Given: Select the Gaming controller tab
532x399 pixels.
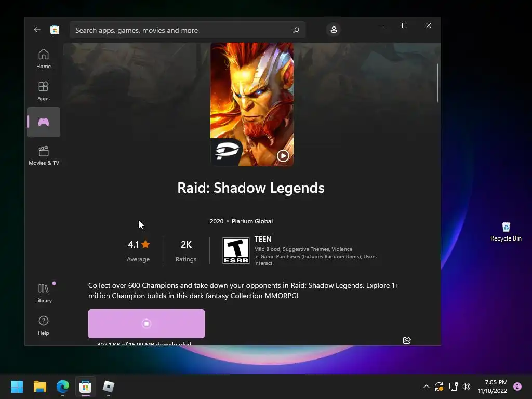Looking at the screenshot, I should coord(44,122).
